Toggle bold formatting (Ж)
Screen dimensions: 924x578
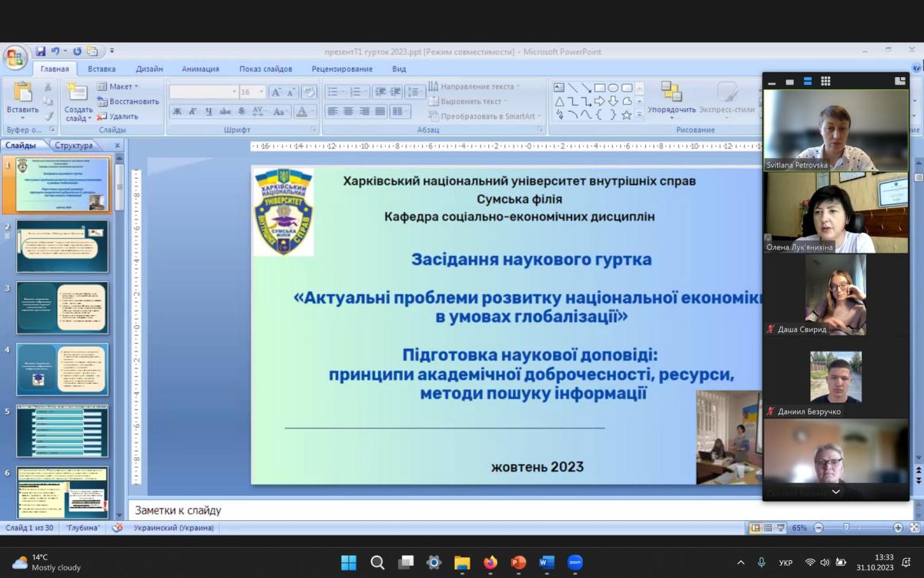pos(177,112)
